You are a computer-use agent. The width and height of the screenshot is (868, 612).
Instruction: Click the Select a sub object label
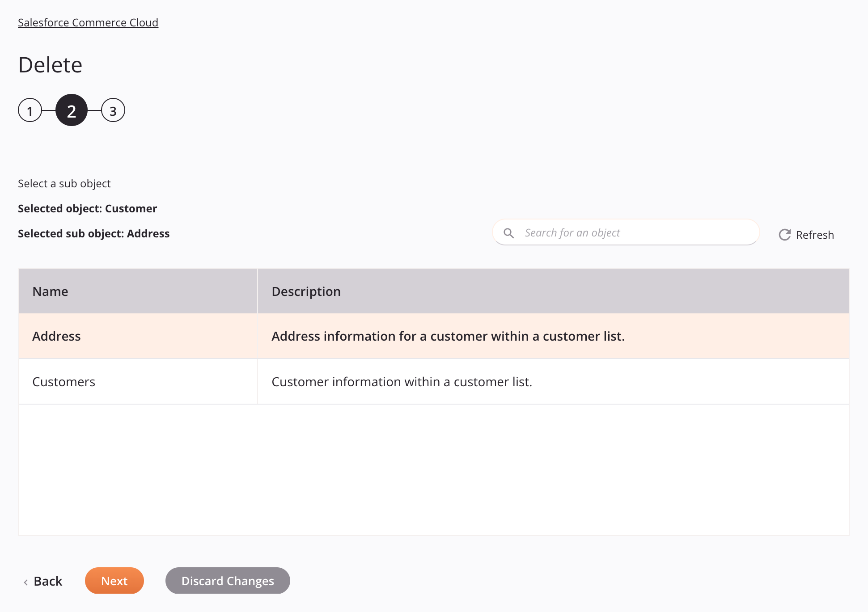click(64, 183)
